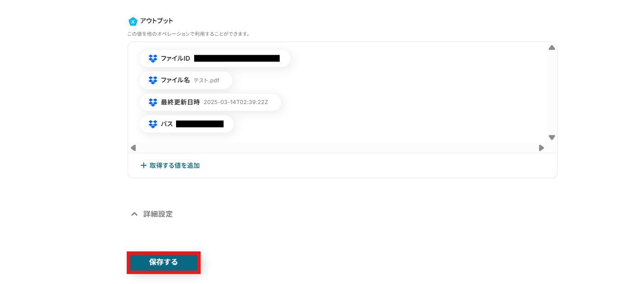Click the output list's up scroll arrow
The image size is (644, 284).
point(552,47)
